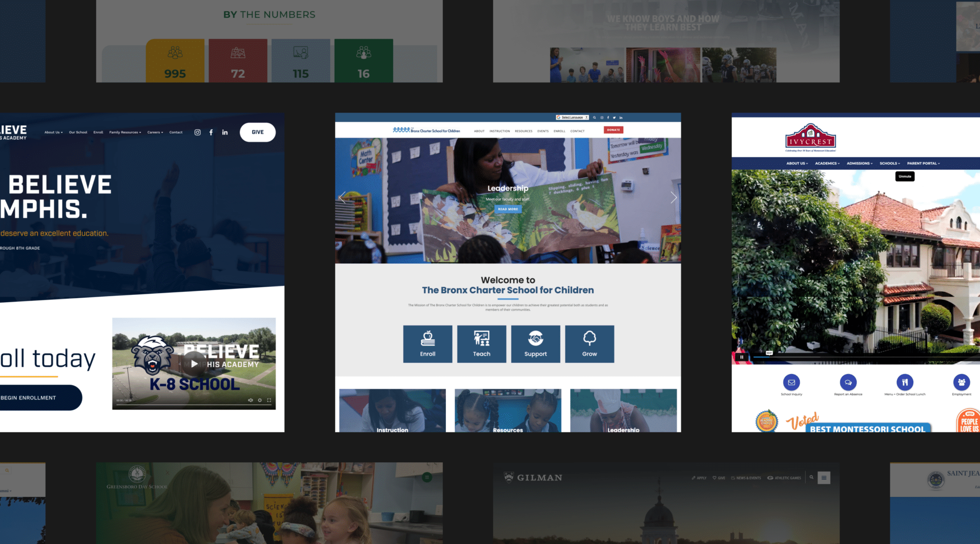Viewport: 980px width, 544px height.
Task: Click Give on the Gilman site
Action: point(719,478)
